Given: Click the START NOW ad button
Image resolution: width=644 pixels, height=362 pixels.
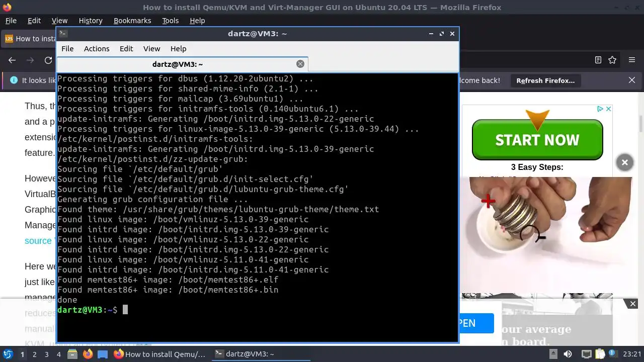Looking at the screenshot, I should click(537, 140).
